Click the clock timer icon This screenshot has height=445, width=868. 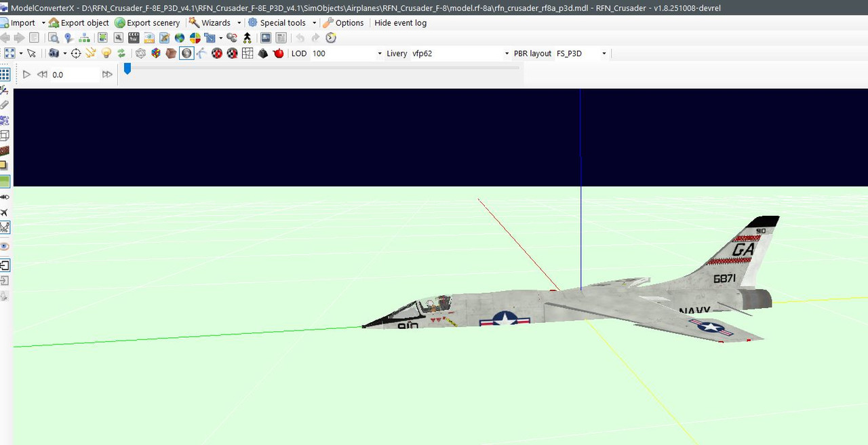click(331, 38)
